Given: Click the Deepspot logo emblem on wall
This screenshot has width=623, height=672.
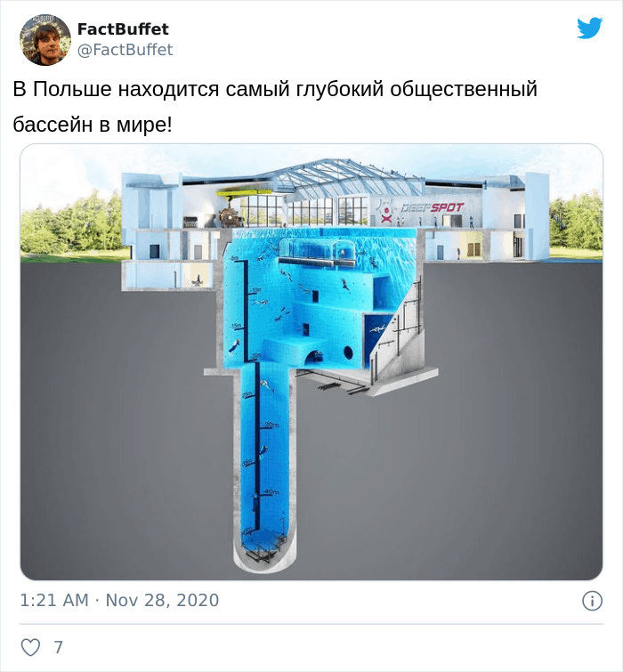Looking at the screenshot, I should (386, 213).
